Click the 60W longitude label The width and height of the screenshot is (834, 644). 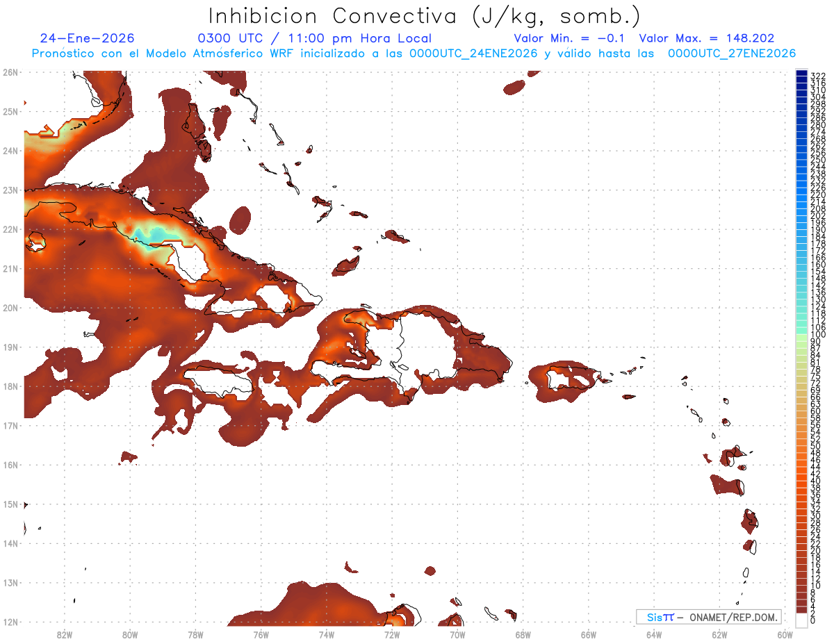(785, 634)
